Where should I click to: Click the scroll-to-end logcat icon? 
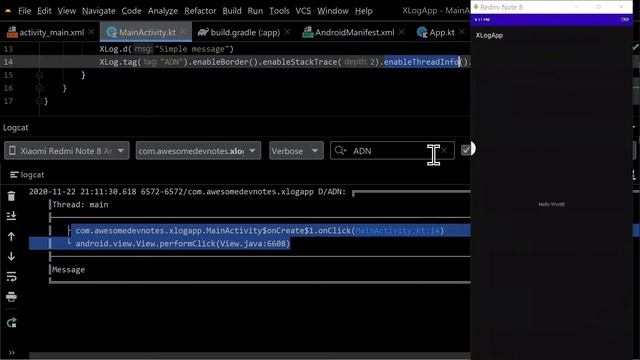pos(11,216)
